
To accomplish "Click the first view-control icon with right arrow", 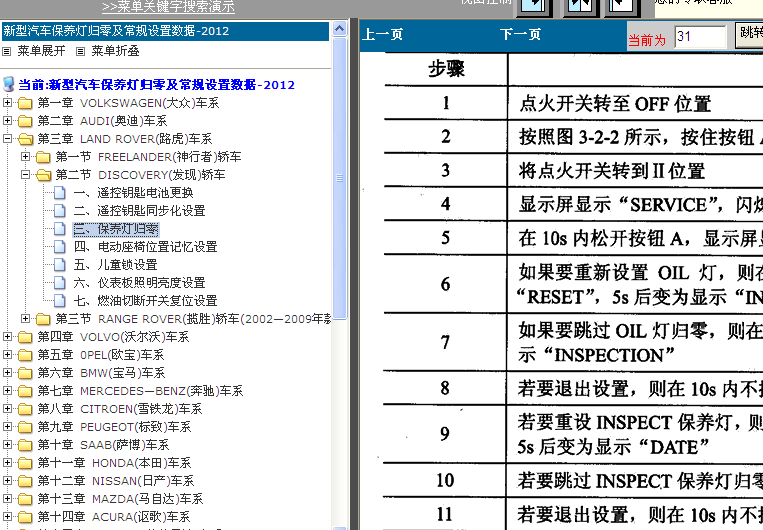I will [x=535, y=7].
